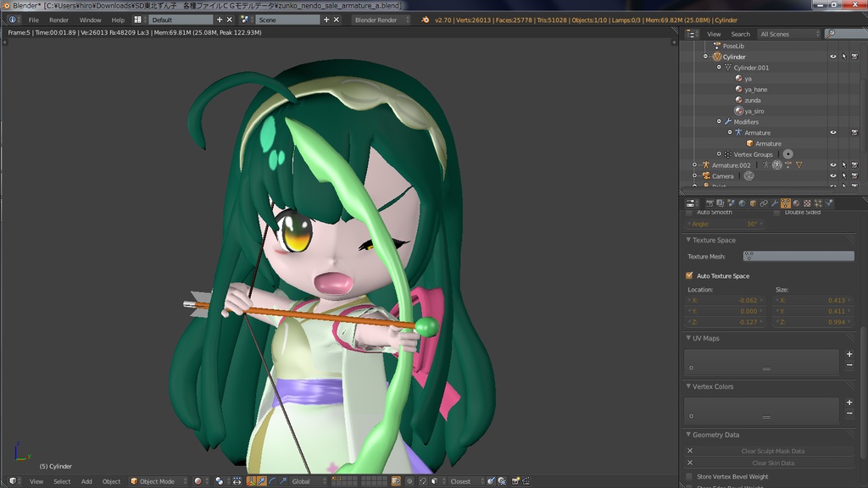Collapse the Cylinder.001 mesh in the outliner
Screen dimensions: 868x488
click(x=720, y=68)
